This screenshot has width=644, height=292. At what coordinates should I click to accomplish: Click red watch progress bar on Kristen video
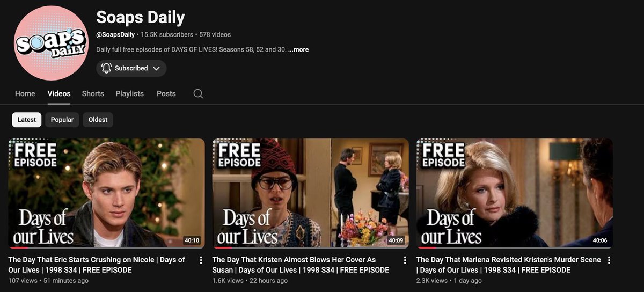pyautogui.click(x=223, y=248)
